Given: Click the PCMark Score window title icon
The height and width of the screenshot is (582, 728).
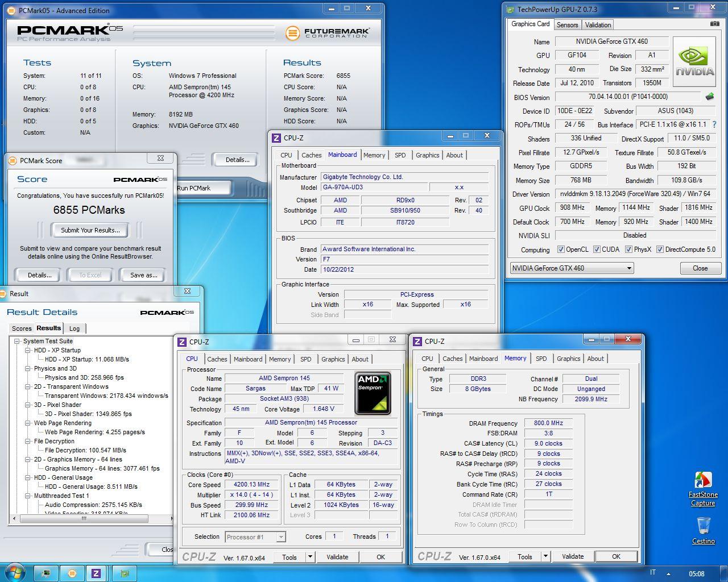Looking at the screenshot, I should pos(13,160).
